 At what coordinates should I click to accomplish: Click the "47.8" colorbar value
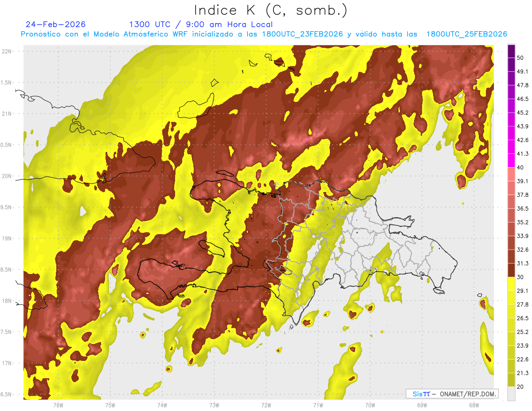(x=523, y=85)
